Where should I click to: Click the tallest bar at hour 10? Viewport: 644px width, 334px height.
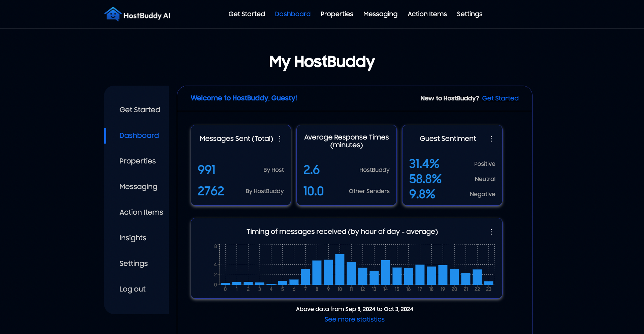click(x=340, y=270)
